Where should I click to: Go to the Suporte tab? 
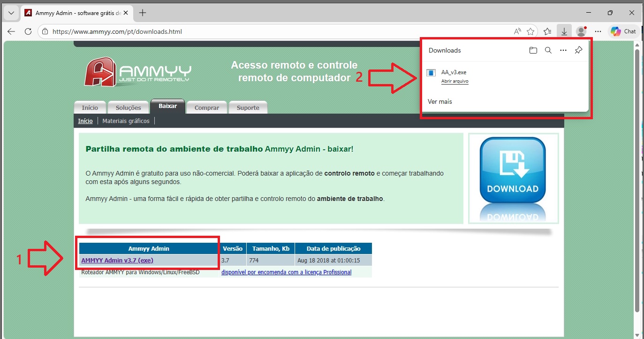pyautogui.click(x=248, y=108)
